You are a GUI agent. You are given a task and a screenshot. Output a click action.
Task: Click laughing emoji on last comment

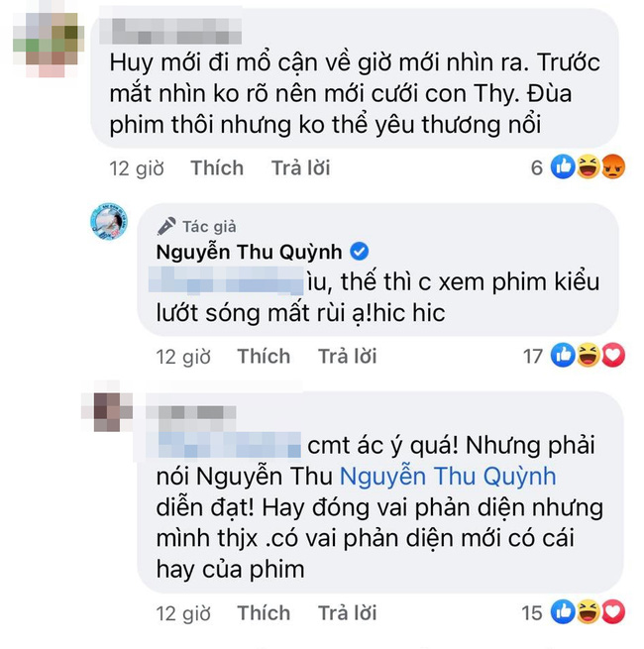(x=589, y=611)
